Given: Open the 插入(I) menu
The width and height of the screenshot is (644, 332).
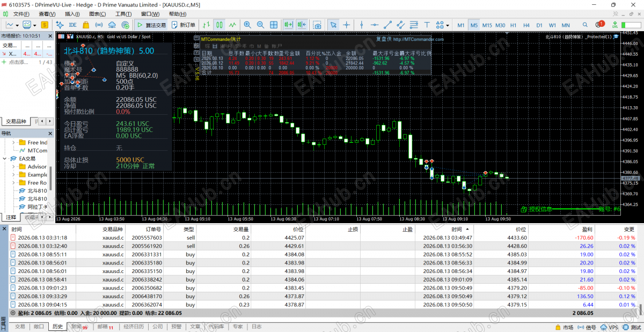Looking at the screenshot, I should tap(72, 14).
